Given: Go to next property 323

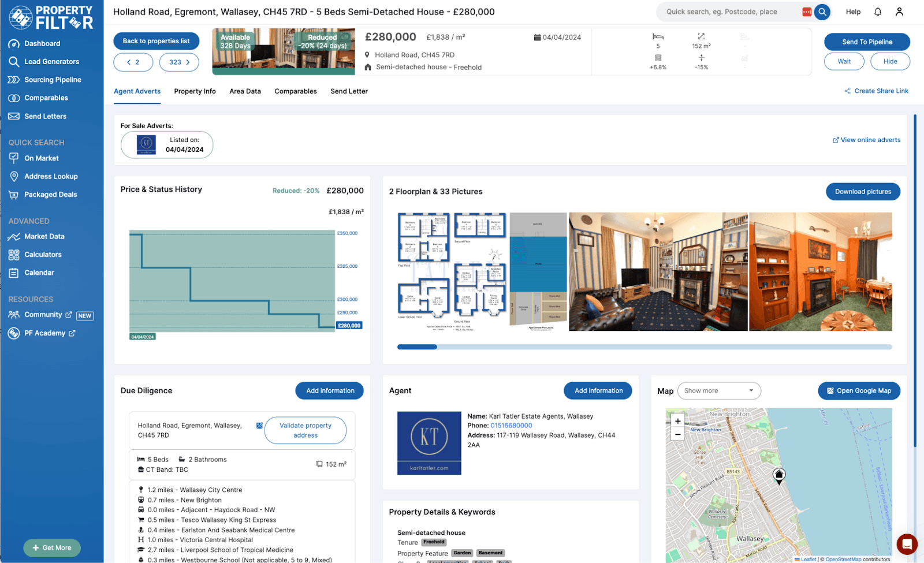Looking at the screenshot, I should point(180,62).
